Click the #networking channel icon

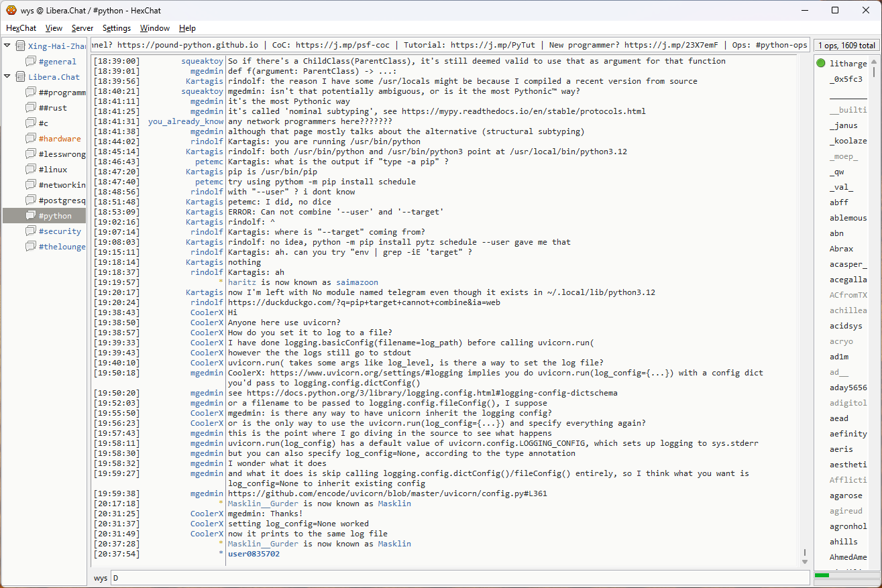tap(31, 184)
